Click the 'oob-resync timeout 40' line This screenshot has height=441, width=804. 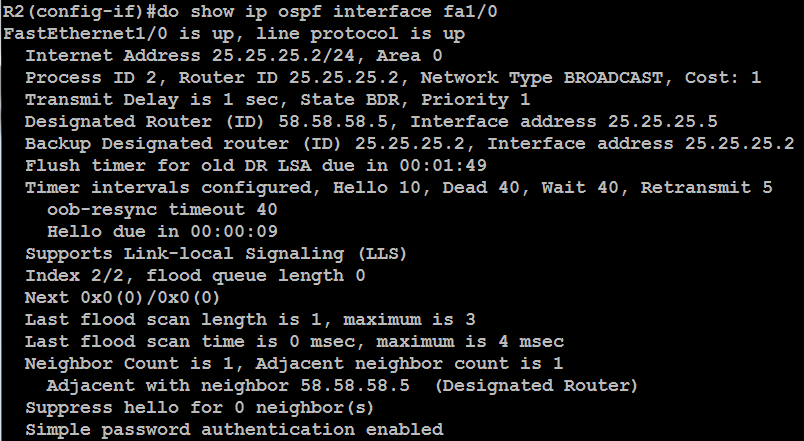point(162,209)
